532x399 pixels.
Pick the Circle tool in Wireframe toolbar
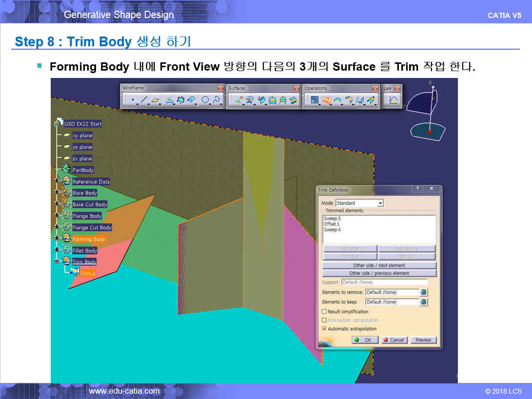point(205,100)
